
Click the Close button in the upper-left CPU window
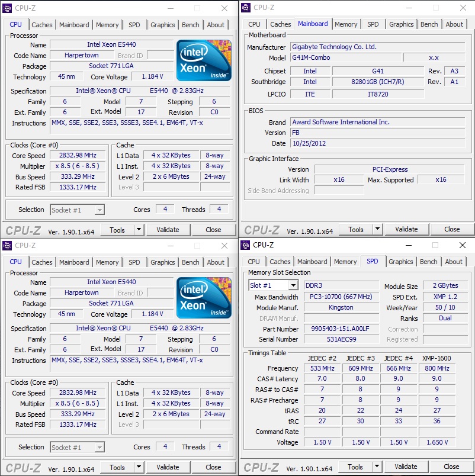213,230
